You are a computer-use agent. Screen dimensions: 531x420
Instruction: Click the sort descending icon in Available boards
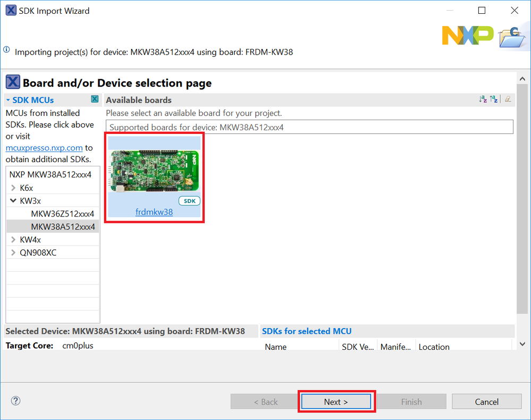(x=483, y=99)
